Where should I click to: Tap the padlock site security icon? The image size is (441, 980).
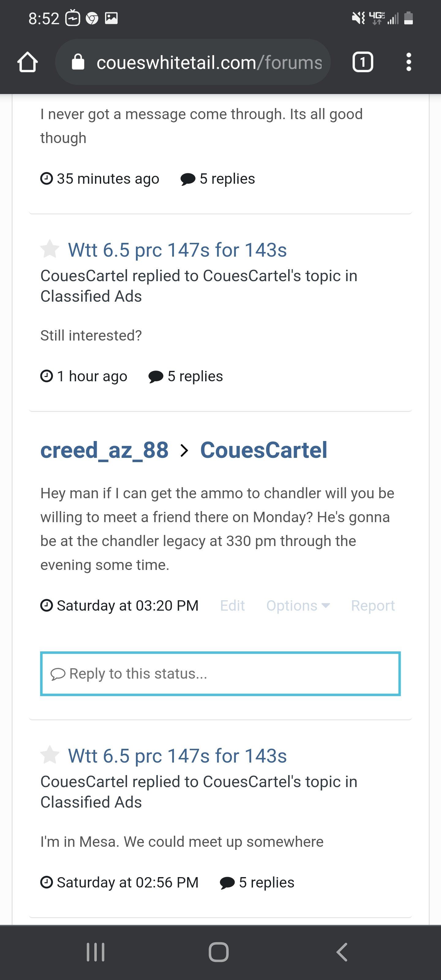78,62
